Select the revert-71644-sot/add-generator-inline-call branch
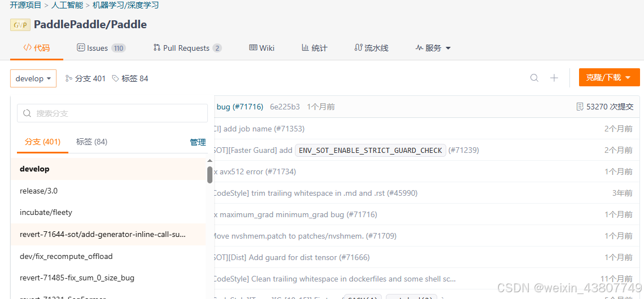Screen dimensions: 644x299 (x=108, y=235)
